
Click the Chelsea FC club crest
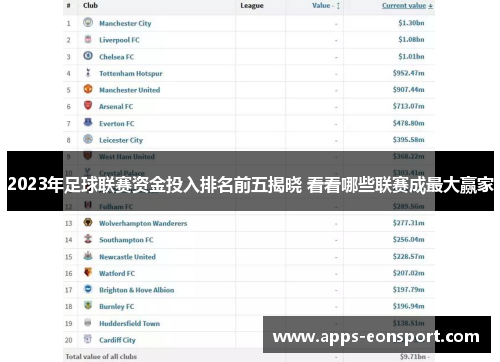point(88,56)
